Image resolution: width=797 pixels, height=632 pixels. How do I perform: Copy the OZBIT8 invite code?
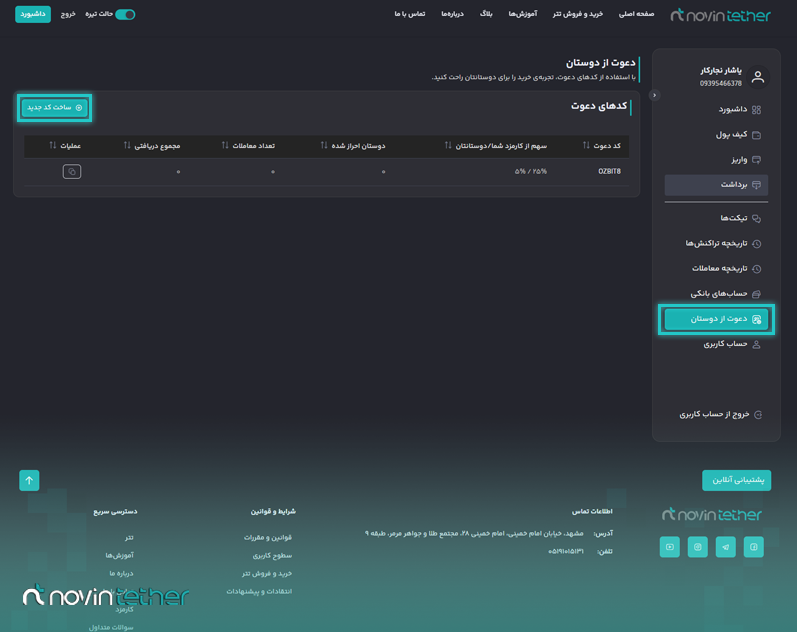(72, 171)
